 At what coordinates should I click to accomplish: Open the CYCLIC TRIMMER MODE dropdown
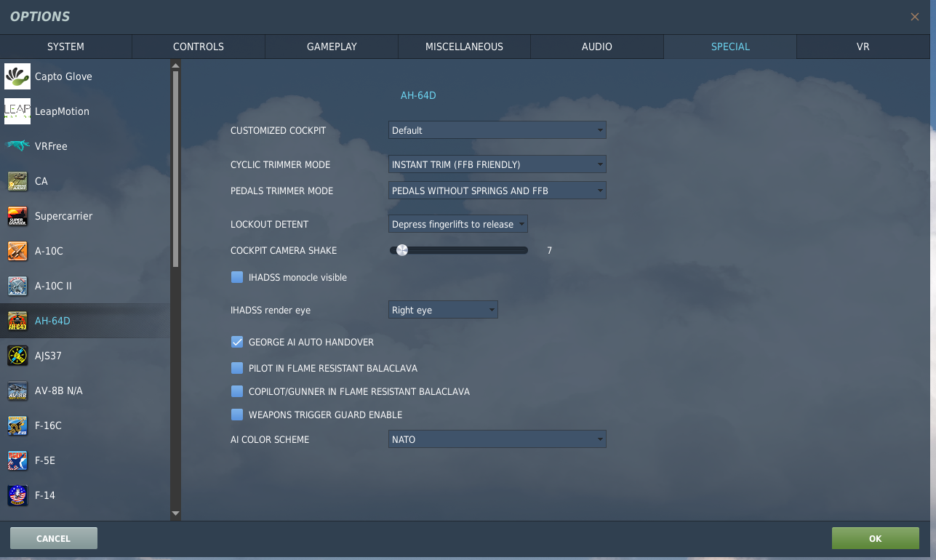pyautogui.click(x=497, y=164)
